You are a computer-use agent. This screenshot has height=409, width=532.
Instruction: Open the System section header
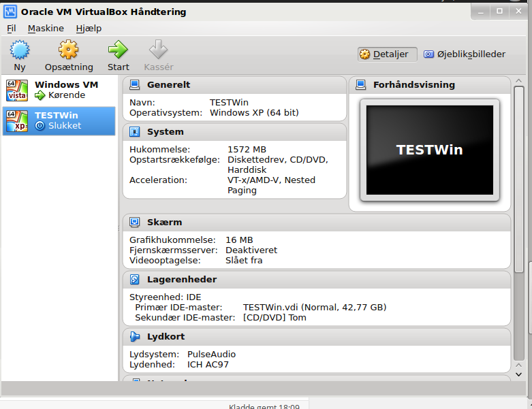(234, 132)
